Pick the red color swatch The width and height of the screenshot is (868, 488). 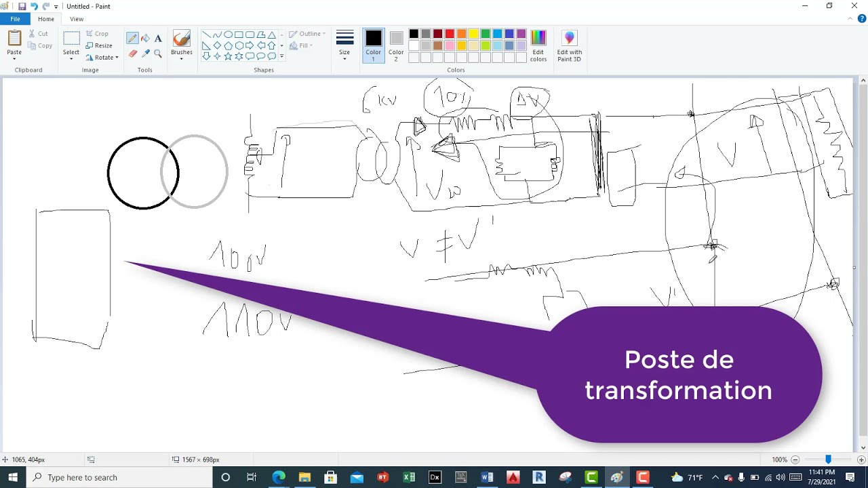coord(450,34)
